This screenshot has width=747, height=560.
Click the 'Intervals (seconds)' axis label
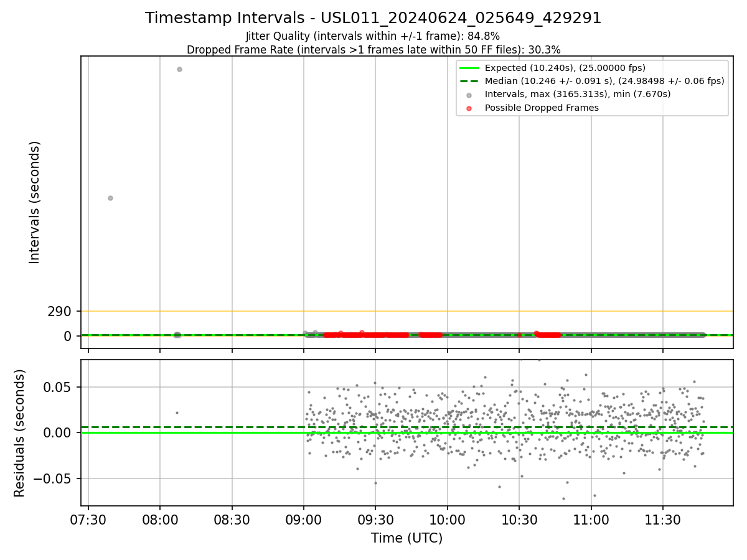pos(35,202)
